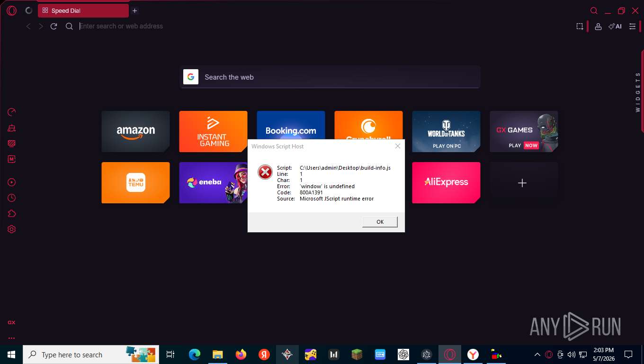Open VPN app on taskbar
The width and height of the screenshot is (644, 364).
coord(380,355)
